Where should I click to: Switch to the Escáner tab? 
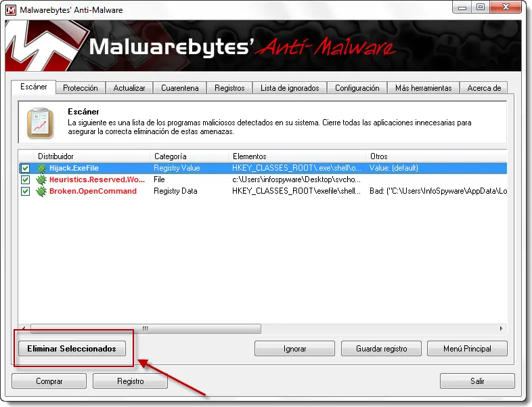pos(34,87)
